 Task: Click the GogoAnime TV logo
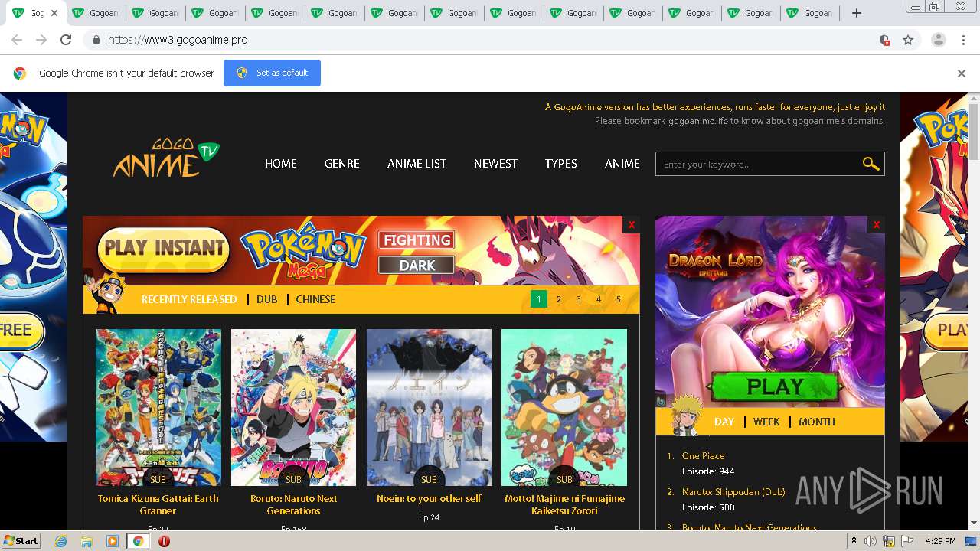tap(166, 158)
